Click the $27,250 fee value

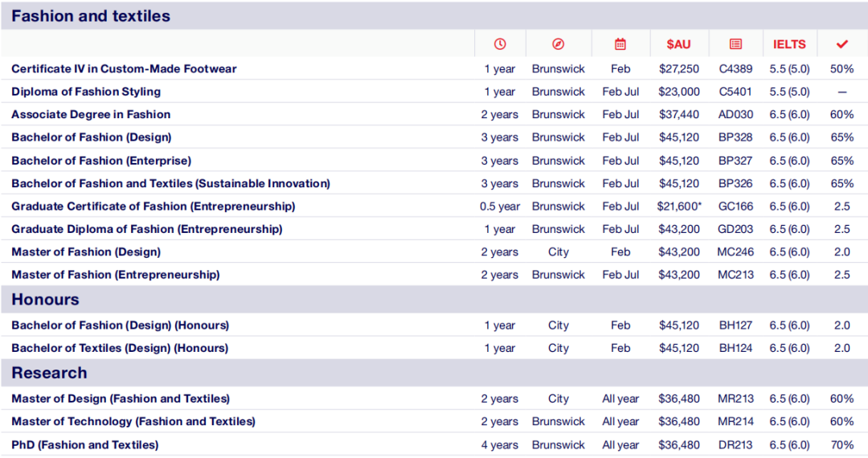coord(678,68)
